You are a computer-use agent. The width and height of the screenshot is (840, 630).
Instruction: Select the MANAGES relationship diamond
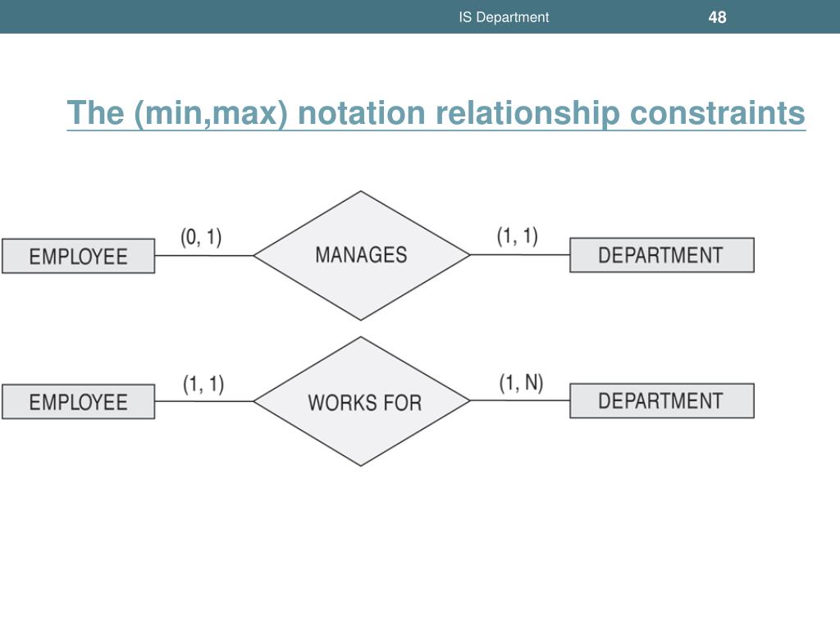coord(361,256)
